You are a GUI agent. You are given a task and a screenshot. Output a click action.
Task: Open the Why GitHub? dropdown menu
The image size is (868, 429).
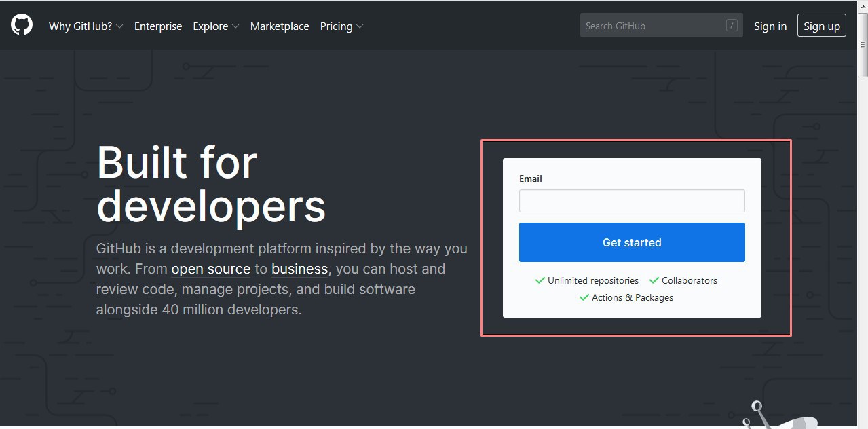coord(86,26)
